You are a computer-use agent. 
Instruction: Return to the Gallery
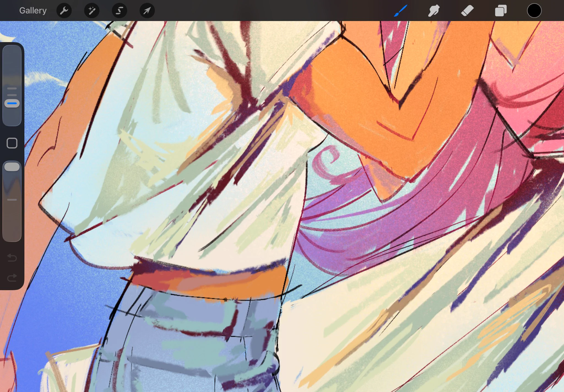[x=33, y=10]
